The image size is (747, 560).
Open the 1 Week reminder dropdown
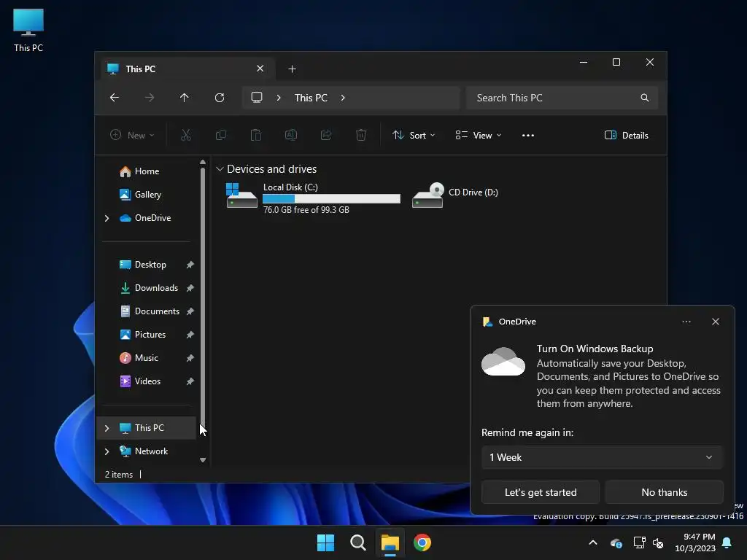tap(602, 457)
